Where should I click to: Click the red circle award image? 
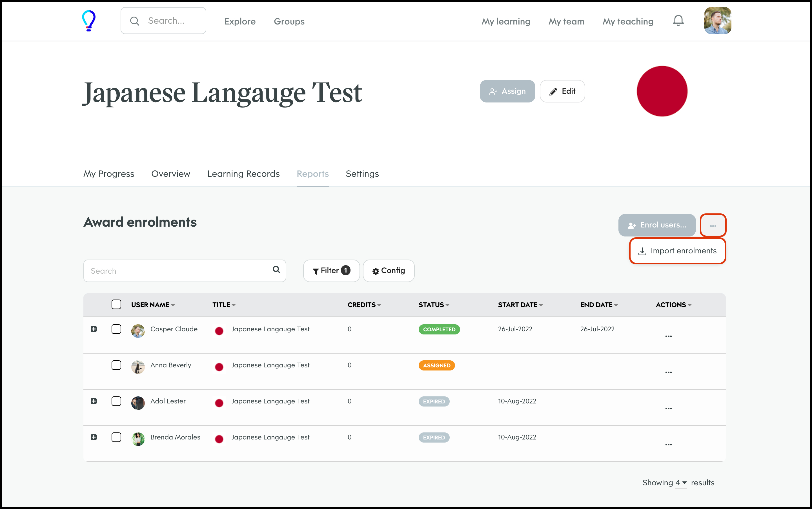pyautogui.click(x=662, y=91)
